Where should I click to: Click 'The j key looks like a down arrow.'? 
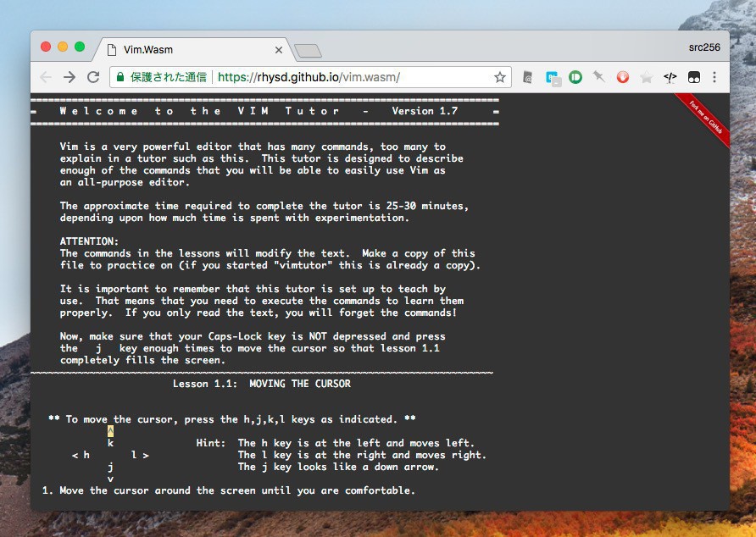338,467
